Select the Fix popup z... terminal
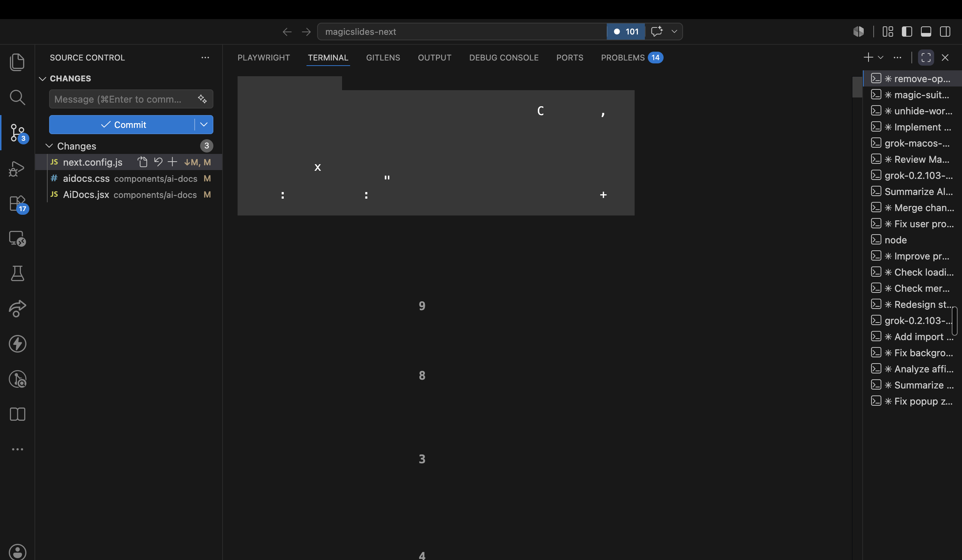The height and width of the screenshot is (560, 962). (x=913, y=401)
